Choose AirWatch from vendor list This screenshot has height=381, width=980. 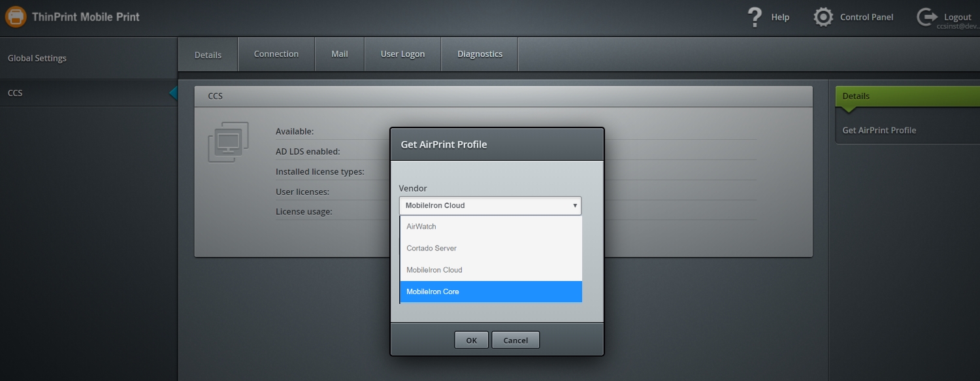[x=491, y=226]
